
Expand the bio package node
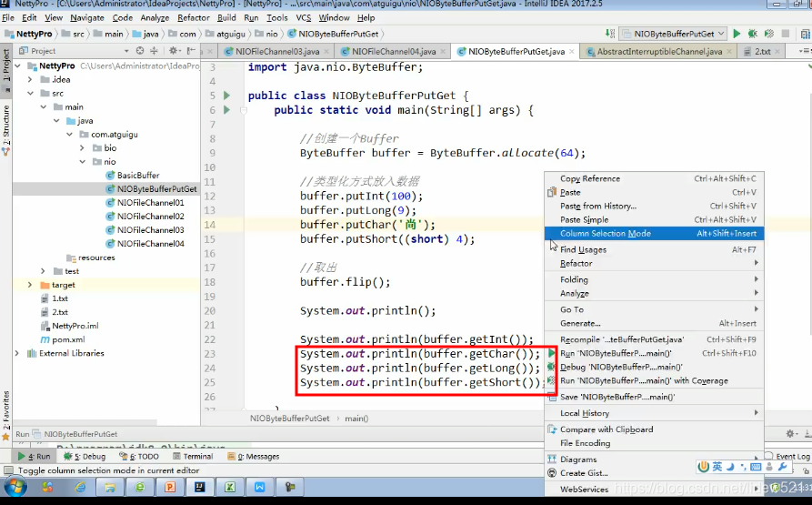pyautogui.click(x=82, y=147)
